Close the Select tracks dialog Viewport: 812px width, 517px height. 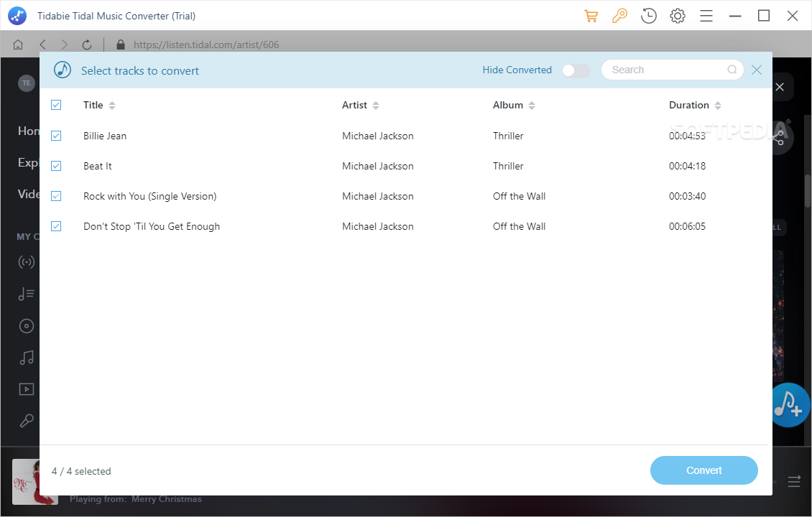point(757,70)
